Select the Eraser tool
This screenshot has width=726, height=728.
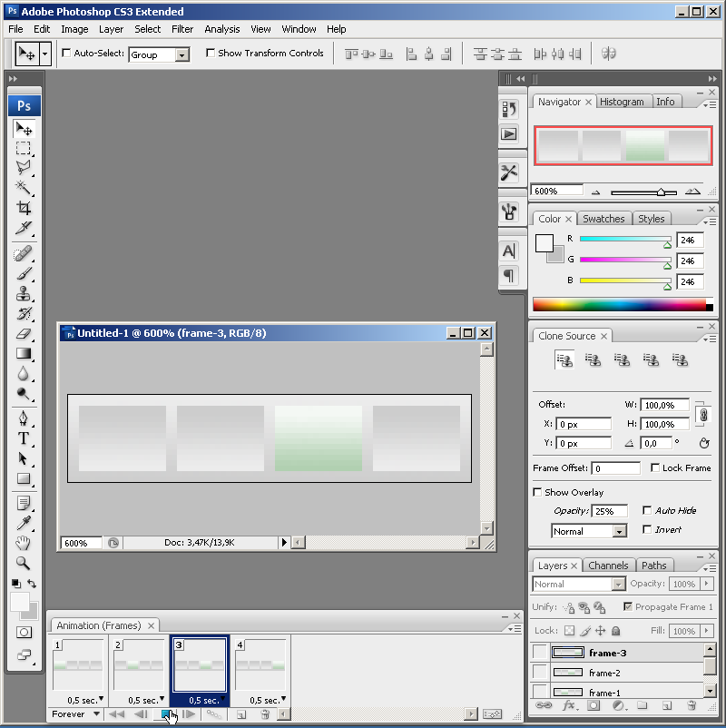(x=24, y=333)
